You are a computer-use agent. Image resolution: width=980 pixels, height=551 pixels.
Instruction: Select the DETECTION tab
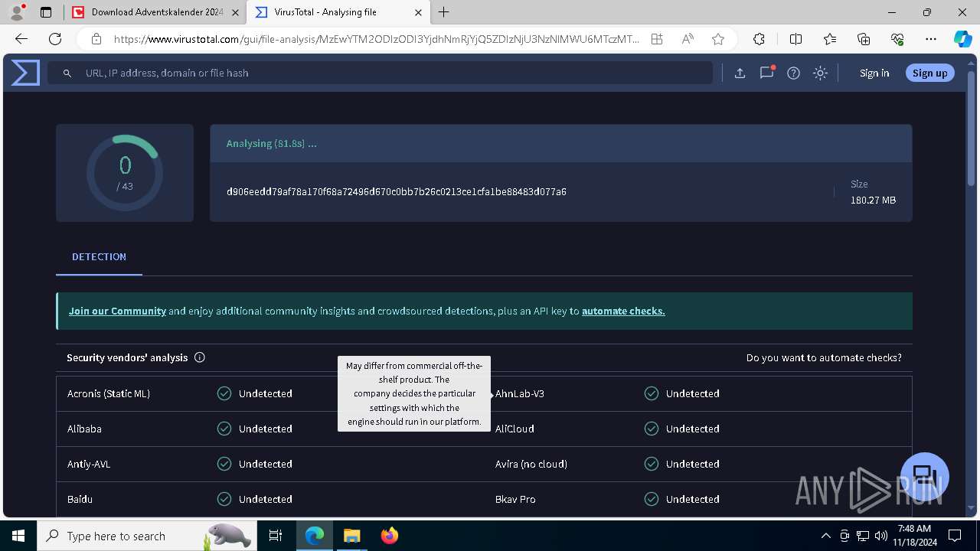pyautogui.click(x=99, y=257)
